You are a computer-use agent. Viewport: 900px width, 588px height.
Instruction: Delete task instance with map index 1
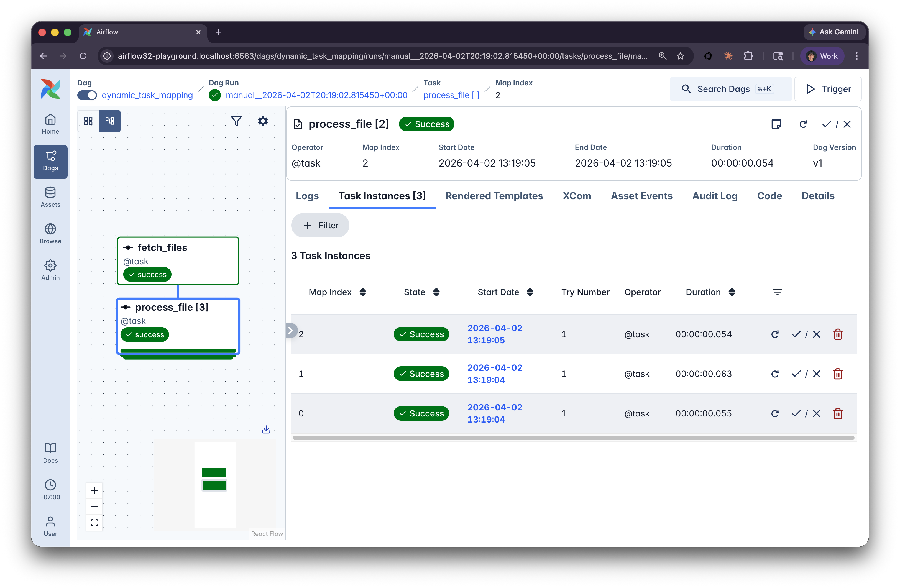(x=838, y=374)
